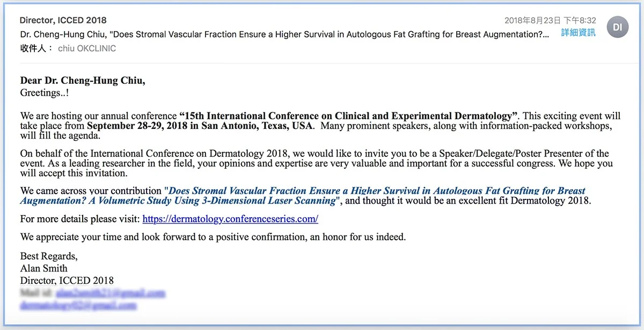Click the For more details please visit text
Viewport: 644px width, 330px height.
(x=80, y=219)
